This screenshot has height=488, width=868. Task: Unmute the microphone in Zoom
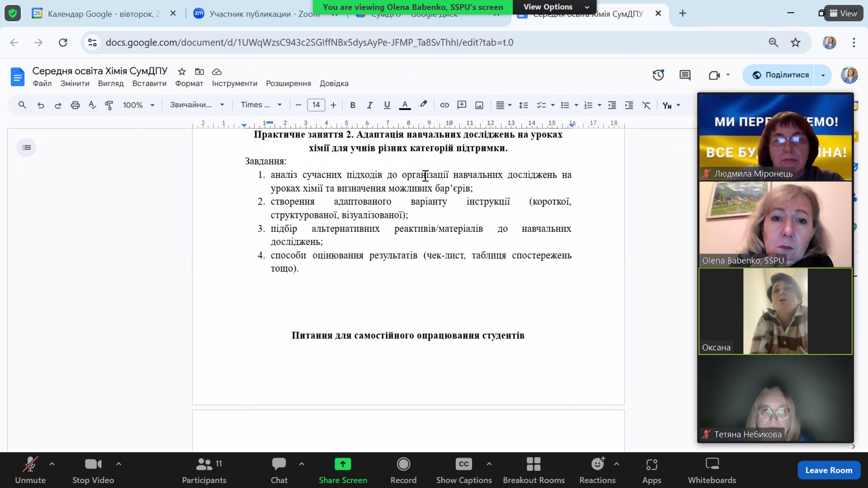[30, 470]
